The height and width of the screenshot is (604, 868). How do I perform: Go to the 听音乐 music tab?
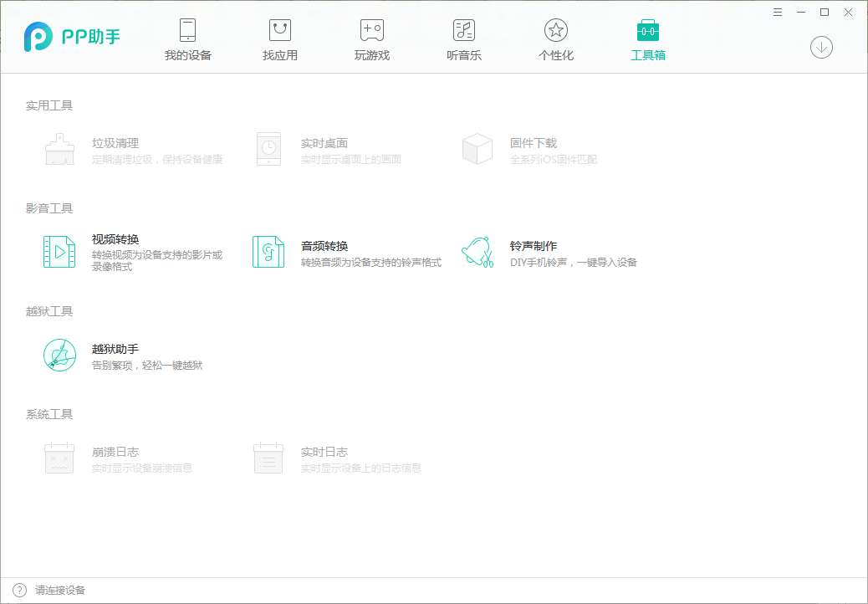tap(463, 39)
